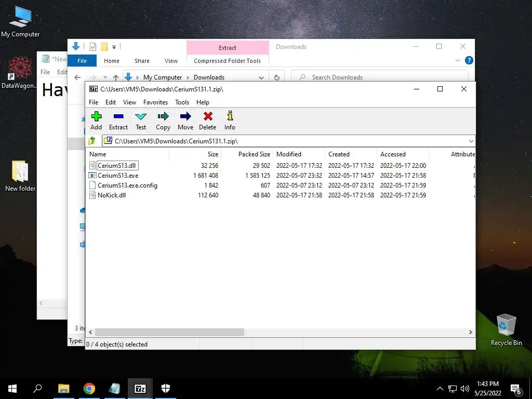
Task: Click My Computer in Explorer breadcrumb
Action: [163, 77]
